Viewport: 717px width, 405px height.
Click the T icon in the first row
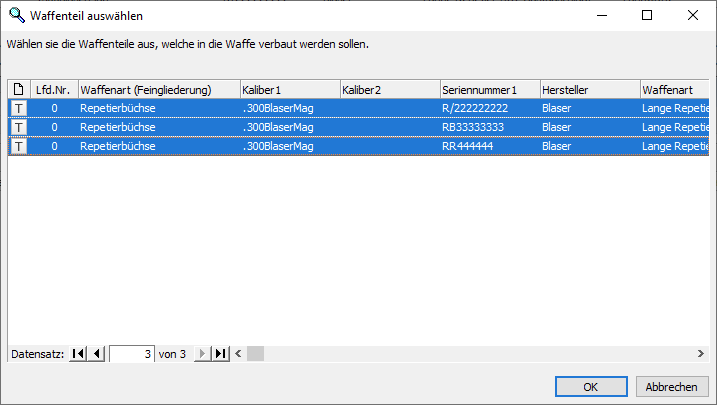coord(18,108)
